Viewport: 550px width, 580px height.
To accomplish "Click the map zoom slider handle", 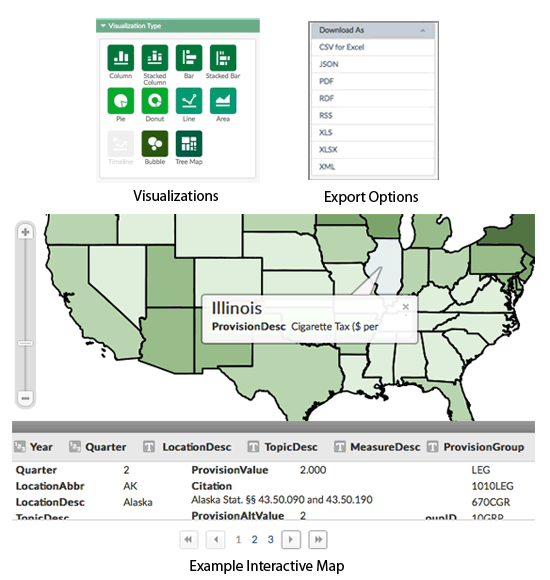I will (26, 343).
